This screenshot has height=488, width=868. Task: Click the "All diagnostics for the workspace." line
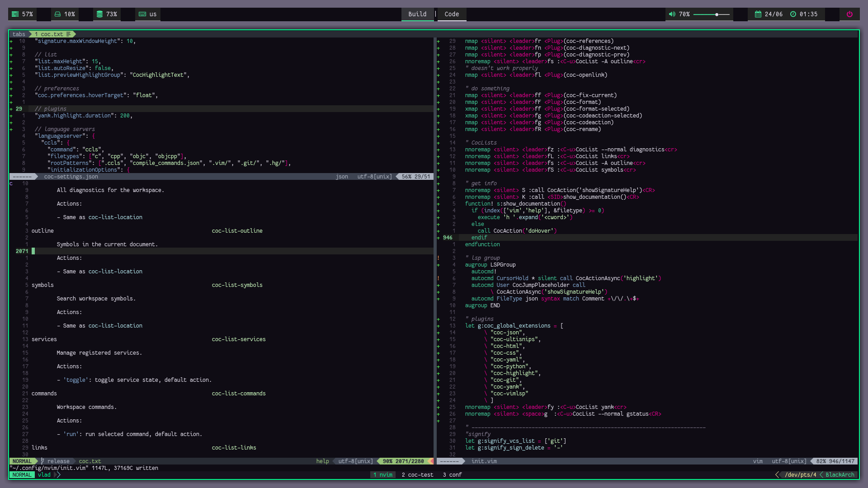[110, 190]
